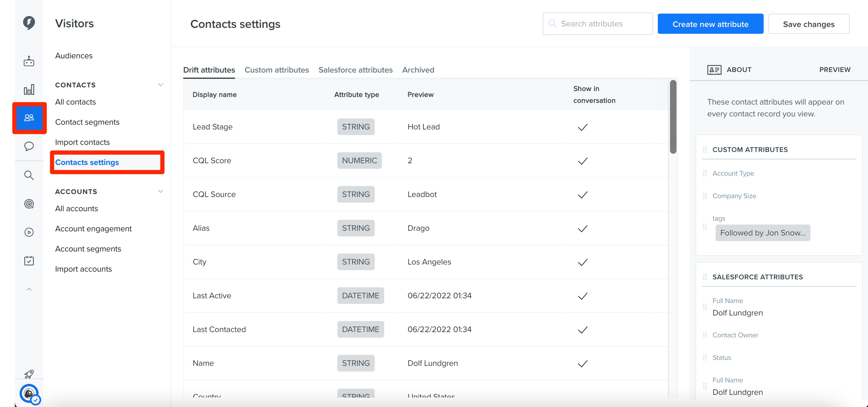Click the Create new attribute button
Screen dimensions: 868x407
710,24
